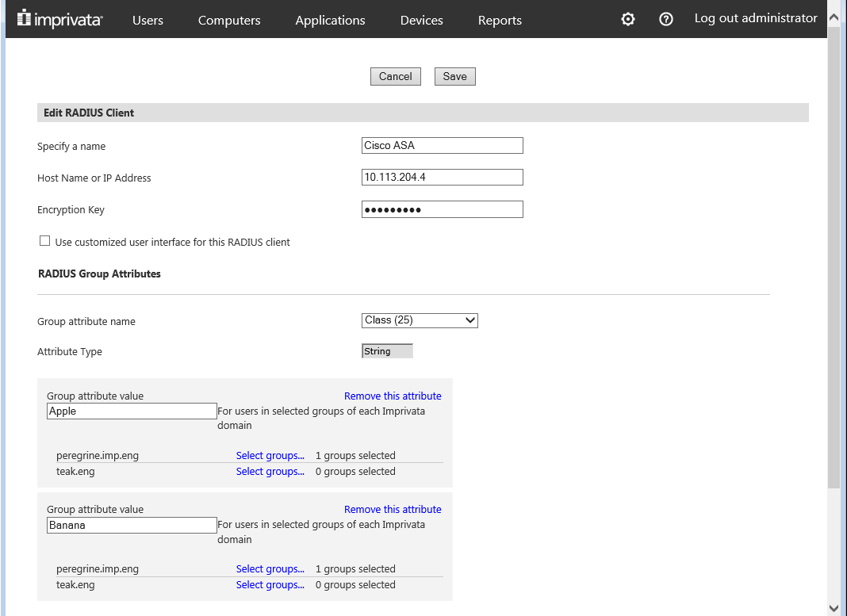Click the Save button
Screen dimensions: 847x616
(x=454, y=76)
